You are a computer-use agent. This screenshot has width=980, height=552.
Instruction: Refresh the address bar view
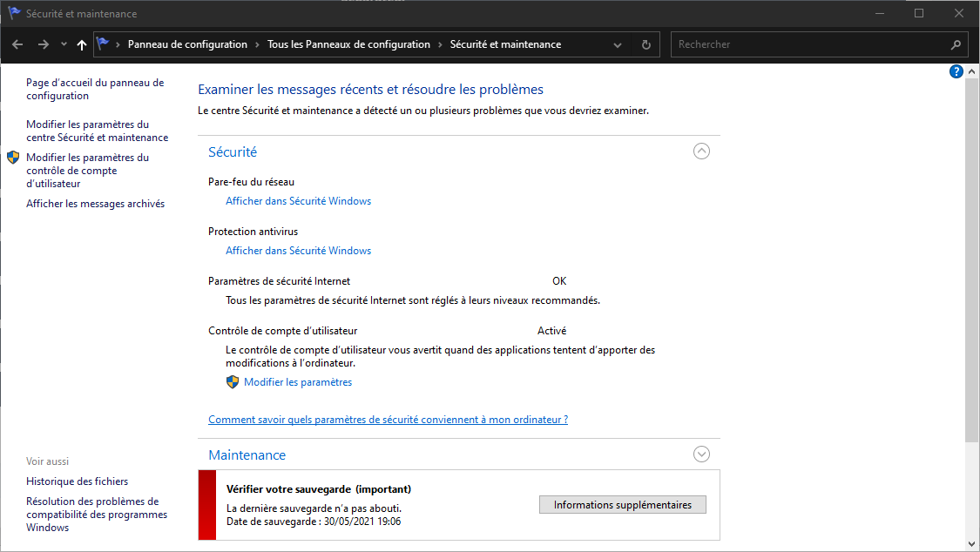coord(645,44)
